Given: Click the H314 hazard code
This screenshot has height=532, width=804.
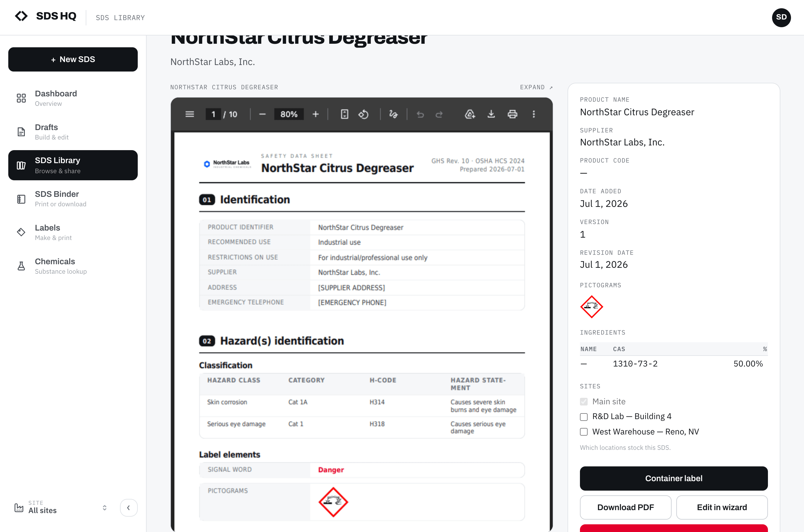Looking at the screenshot, I should pyautogui.click(x=377, y=402).
